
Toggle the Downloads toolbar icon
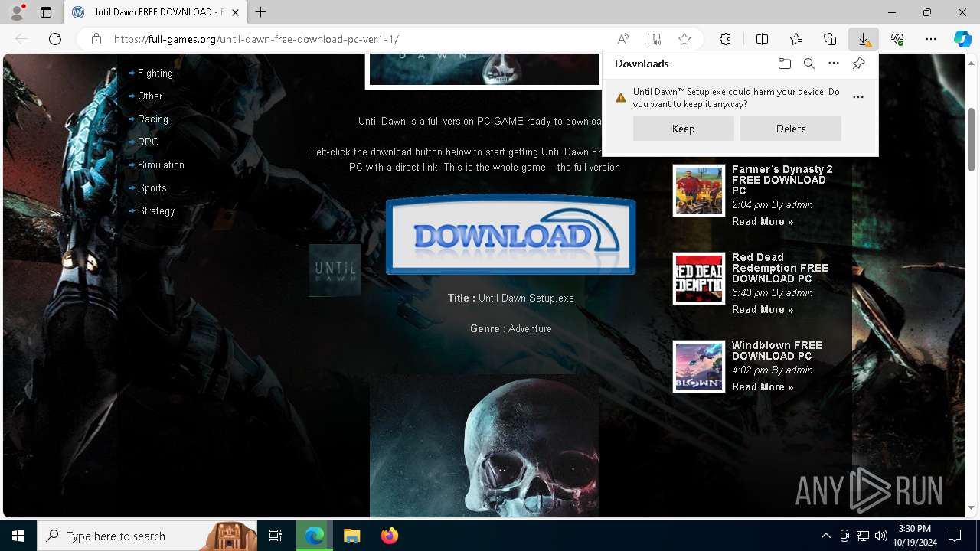pos(864,39)
